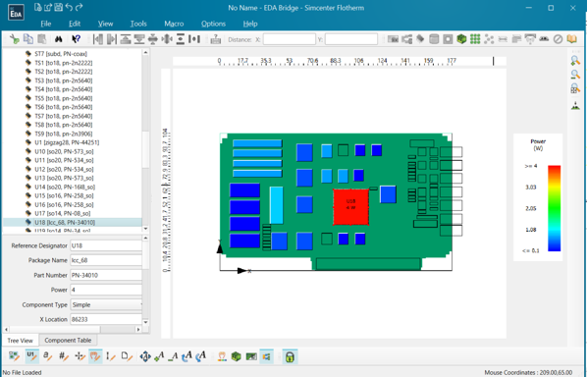
Task: Toggle the reference designator U1 label button
Action: pyautogui.click(x=31, y=356)
